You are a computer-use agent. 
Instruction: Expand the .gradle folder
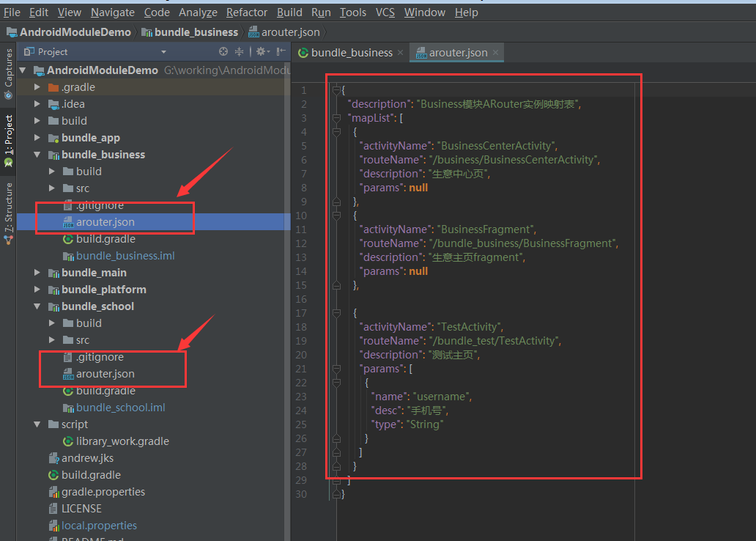click(x=37, y=87)
